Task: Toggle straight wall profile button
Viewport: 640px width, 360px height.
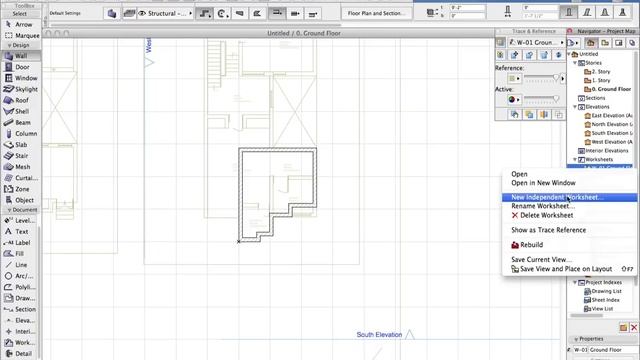Action: (x=569, y=12)
